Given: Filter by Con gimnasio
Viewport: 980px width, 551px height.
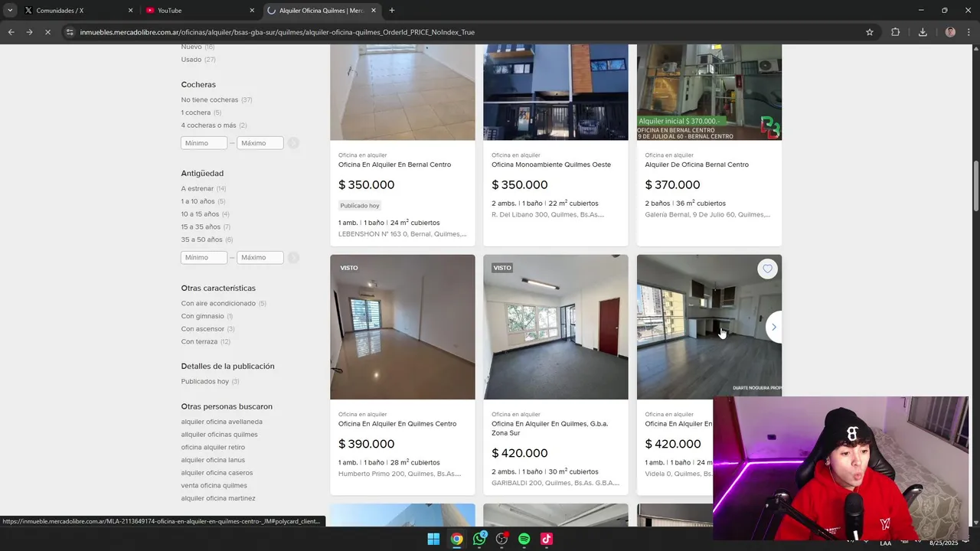Looking at the screenshot, I should (207, 316).
